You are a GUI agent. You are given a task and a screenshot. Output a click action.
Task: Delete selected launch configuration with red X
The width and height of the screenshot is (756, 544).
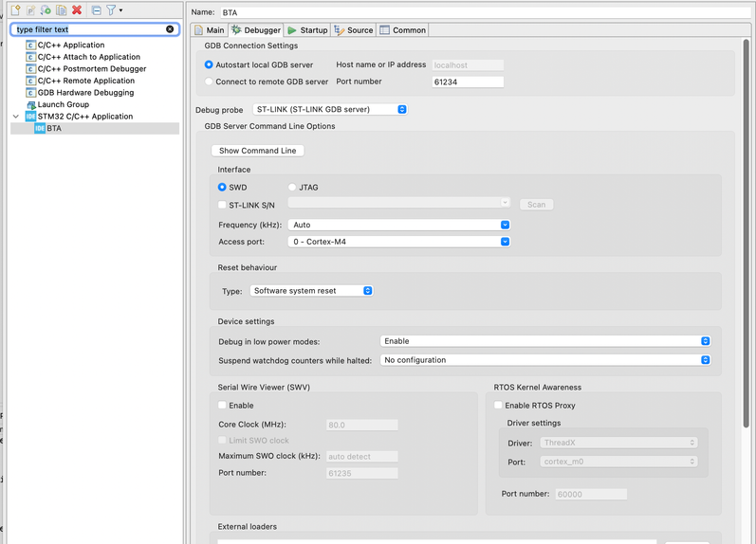coord(77,9)
